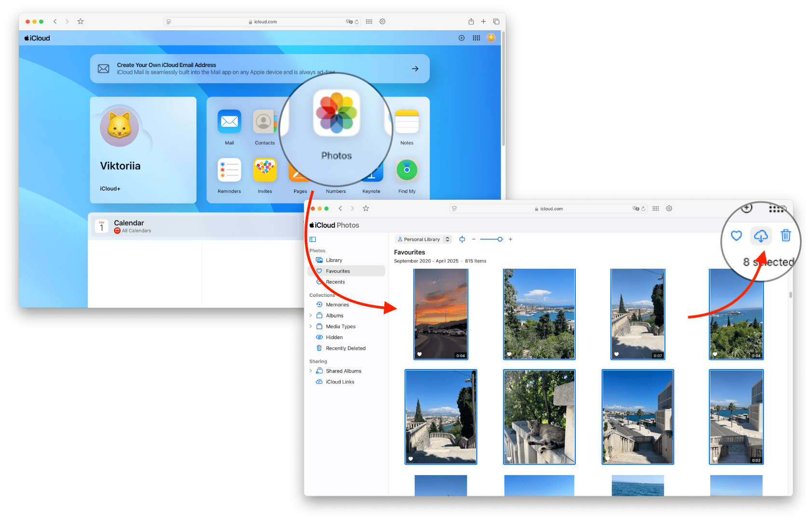
Task: Select the 0:02 waterfront video thumbnail
Action: [x=736, y=417]
